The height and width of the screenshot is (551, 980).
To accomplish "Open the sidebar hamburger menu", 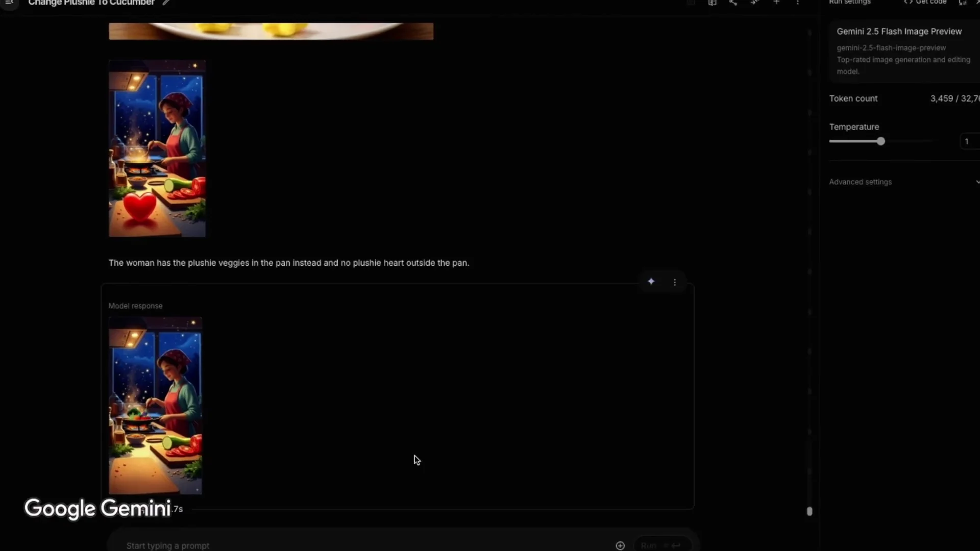I will click(9, 3).
